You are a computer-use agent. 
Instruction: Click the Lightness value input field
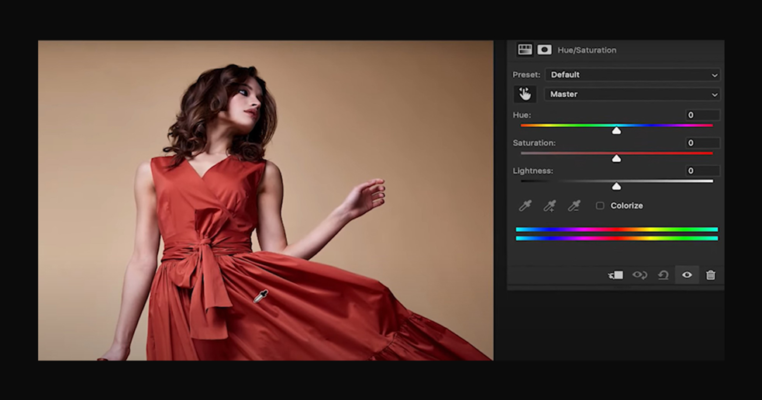[702, 171]
